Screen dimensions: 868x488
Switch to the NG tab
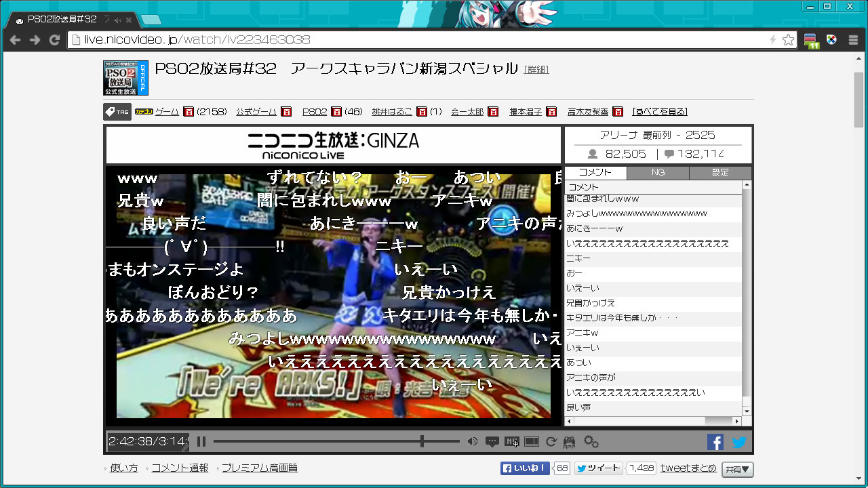(658, 173)
